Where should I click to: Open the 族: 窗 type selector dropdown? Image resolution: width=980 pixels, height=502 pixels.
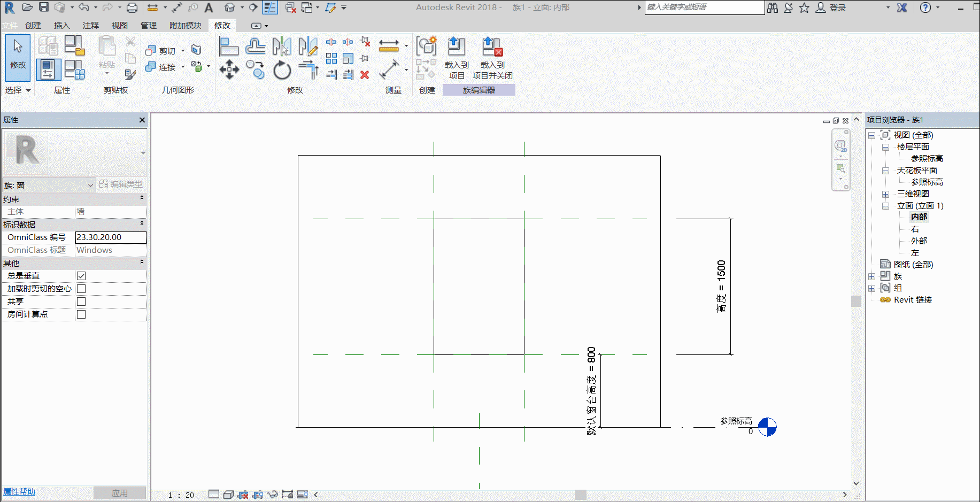pos(49,185)
